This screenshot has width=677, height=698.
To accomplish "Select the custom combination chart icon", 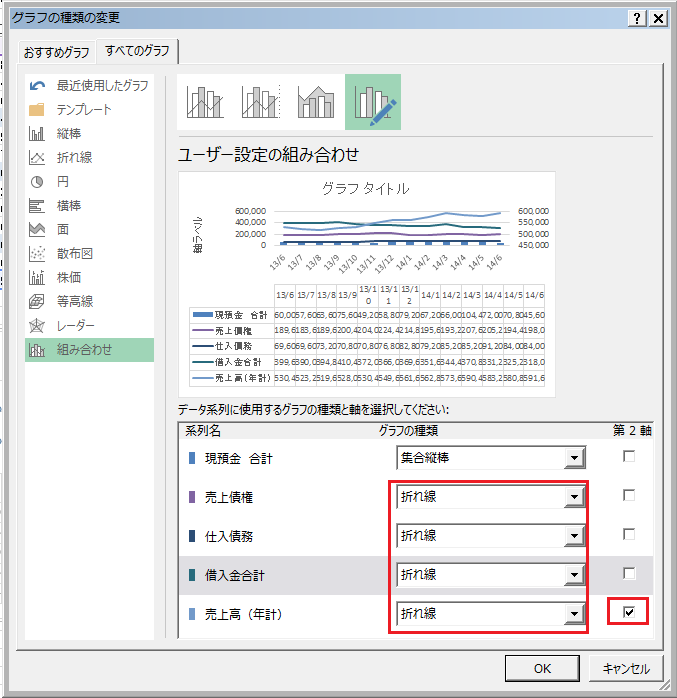I will 372,102.
